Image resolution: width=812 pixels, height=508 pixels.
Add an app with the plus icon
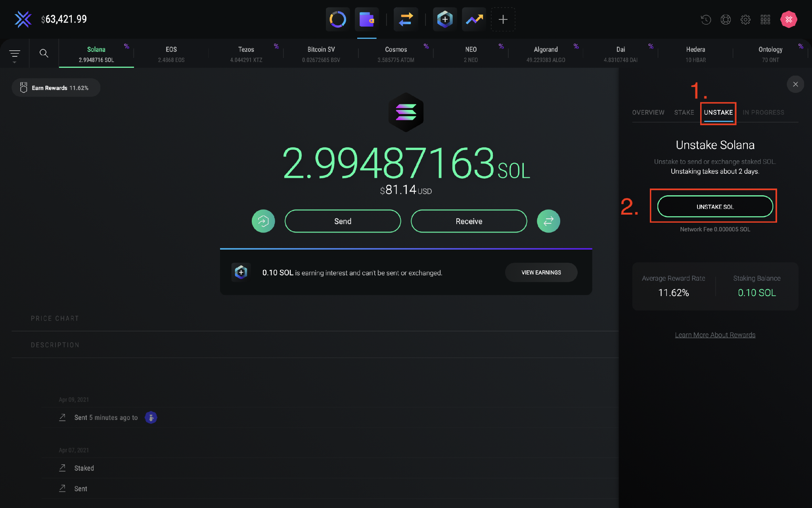[x=503, y=19]
